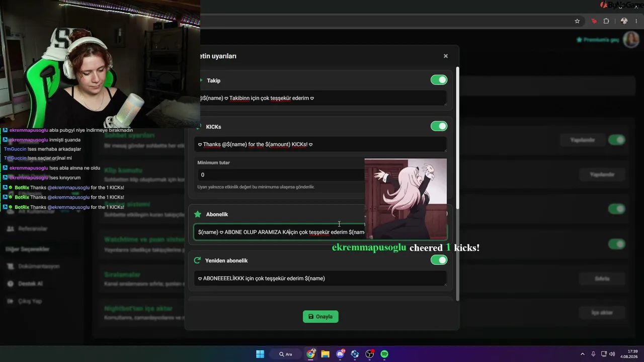Click the Minimum tutar label

coord(213,162)
